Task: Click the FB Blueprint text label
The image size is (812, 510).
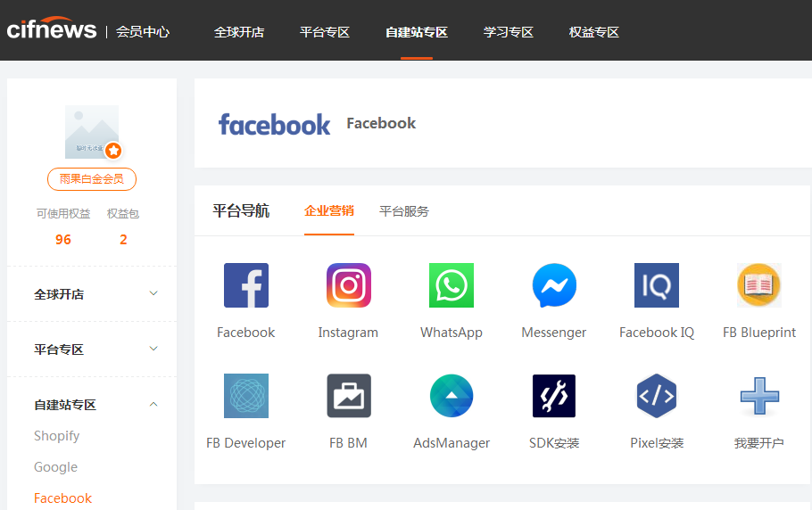Action: point(759,332)
